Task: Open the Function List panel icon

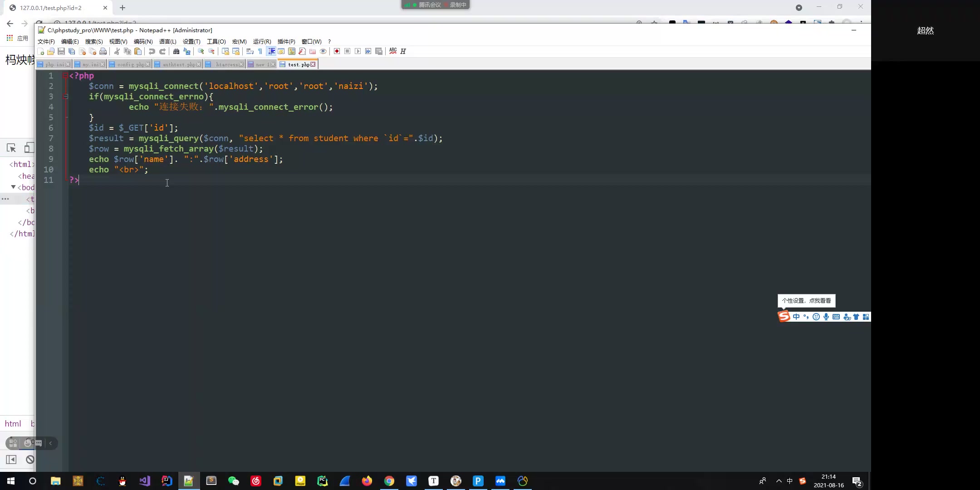Action: (x=302, y=51)
